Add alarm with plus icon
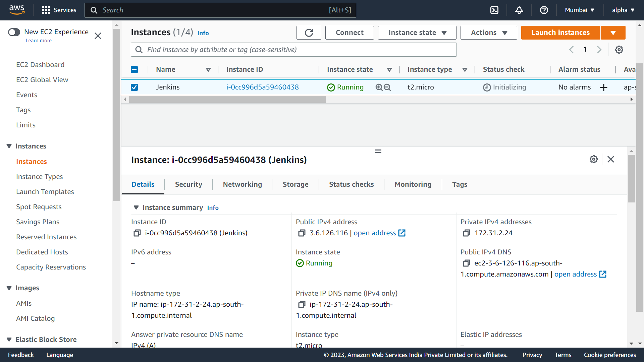644x362 pixels. (604, 87)
